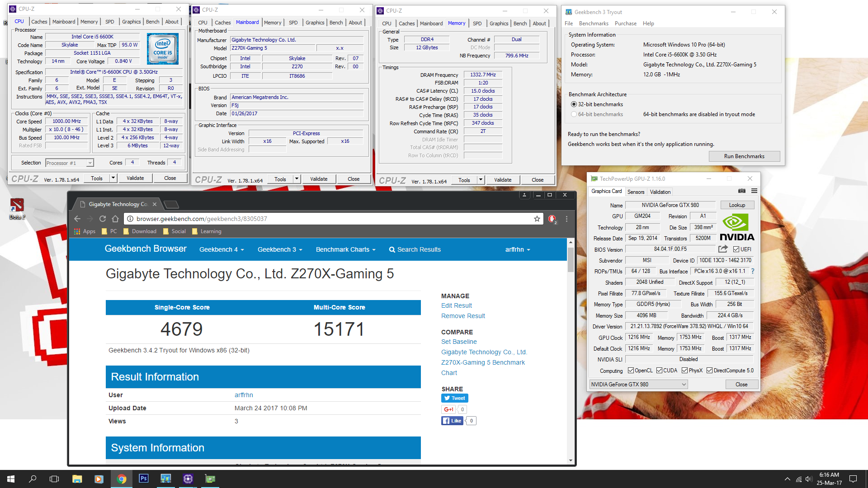Open a new Chrome tab
The width and height of the screenshot is (868, 488).
click(x=171, y=205)
